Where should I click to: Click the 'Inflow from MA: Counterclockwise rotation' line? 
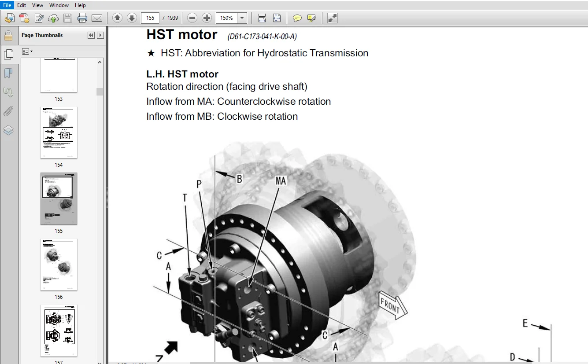click(x=239, y=102)
